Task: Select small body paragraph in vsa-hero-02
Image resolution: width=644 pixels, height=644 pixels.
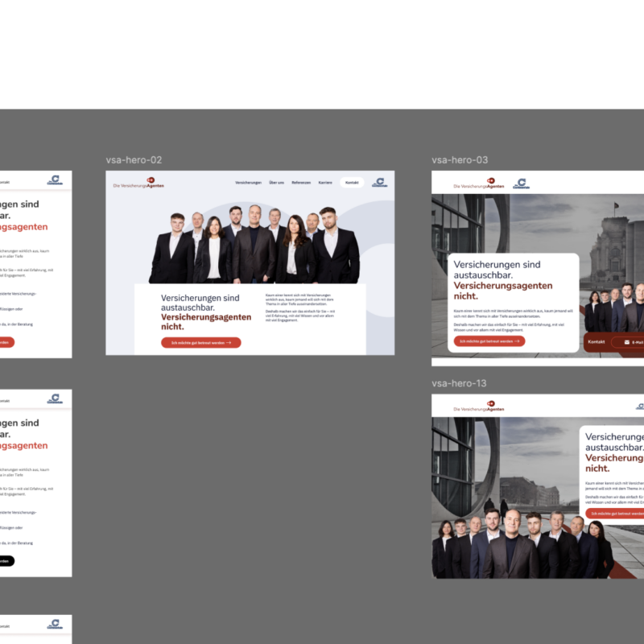Action: point(300,308)
